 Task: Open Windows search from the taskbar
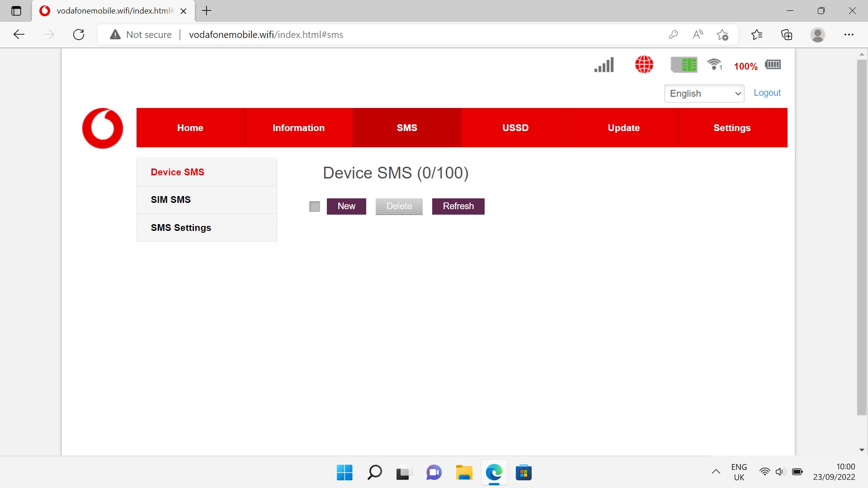pyautogui.click(x=374, y=472)
